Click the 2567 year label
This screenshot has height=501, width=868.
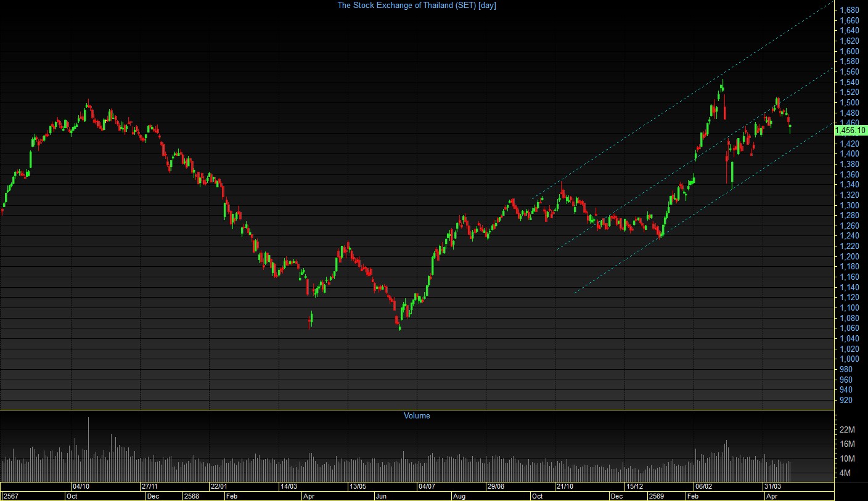(x=10, y=496)
